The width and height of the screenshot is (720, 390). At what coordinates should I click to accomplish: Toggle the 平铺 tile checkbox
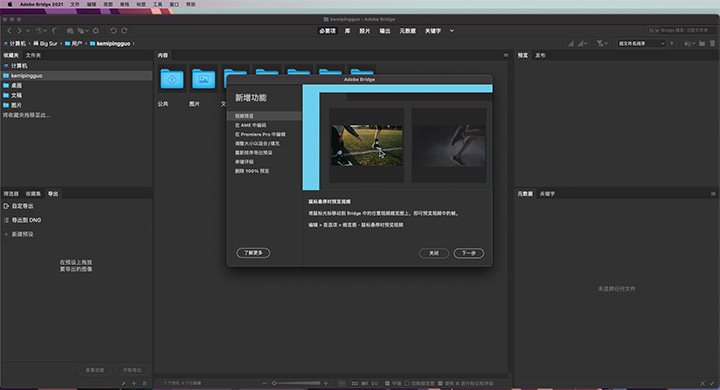(388, 383)
